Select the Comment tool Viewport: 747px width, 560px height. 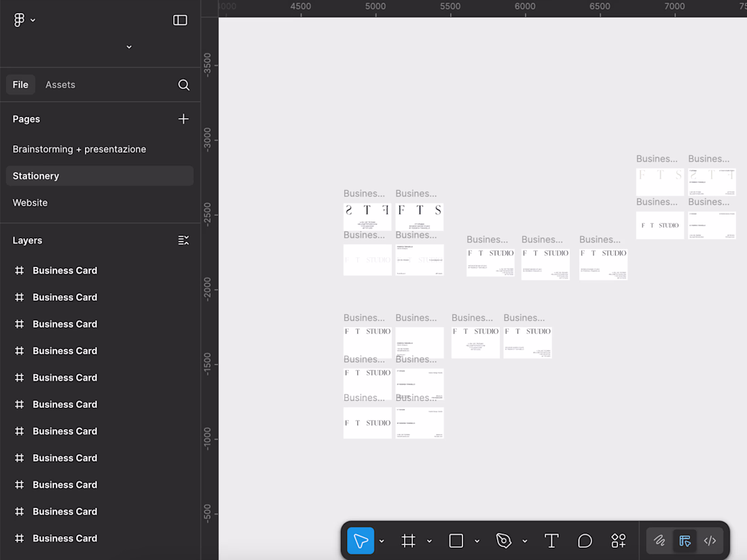[585, 540]
